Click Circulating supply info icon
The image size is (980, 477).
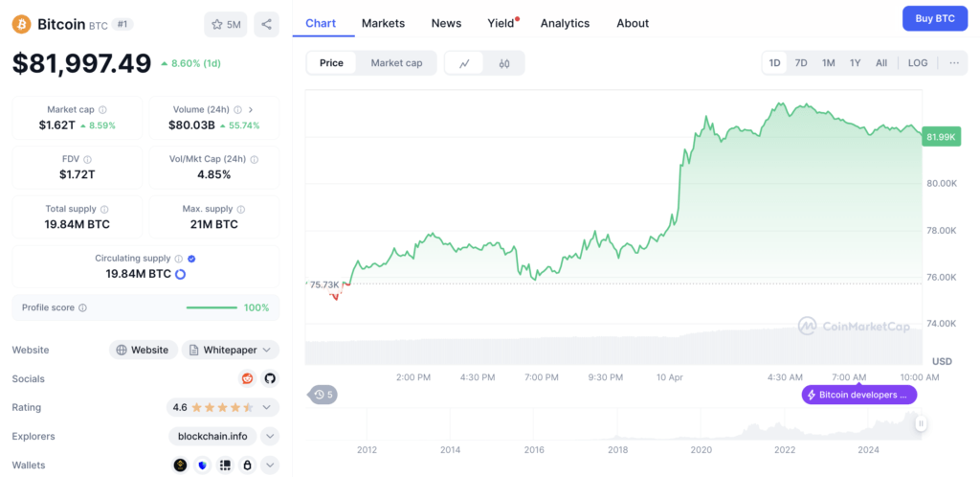tap(179, 259)
